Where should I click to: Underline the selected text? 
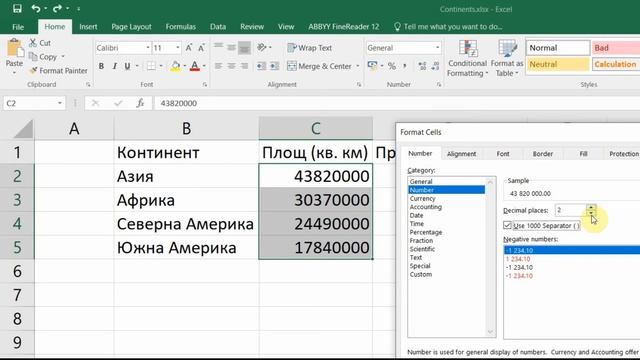[x=127, y=66]
